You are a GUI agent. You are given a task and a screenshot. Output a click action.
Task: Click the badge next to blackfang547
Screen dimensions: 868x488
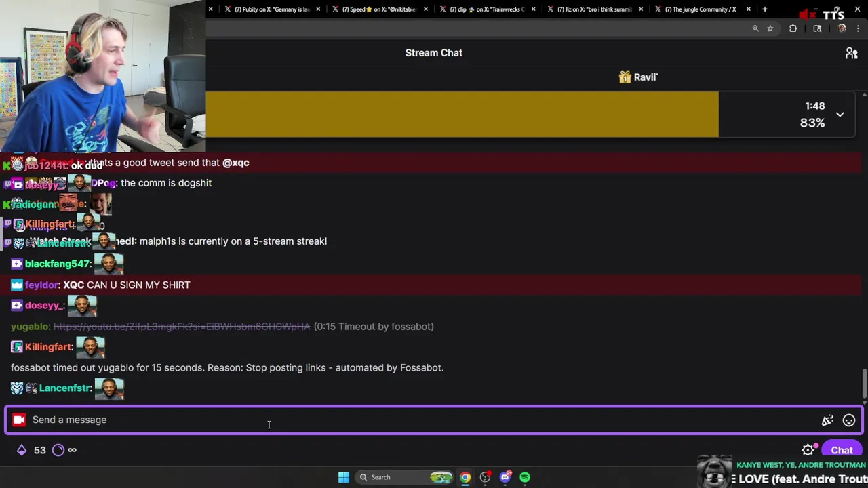coord(17,264)
